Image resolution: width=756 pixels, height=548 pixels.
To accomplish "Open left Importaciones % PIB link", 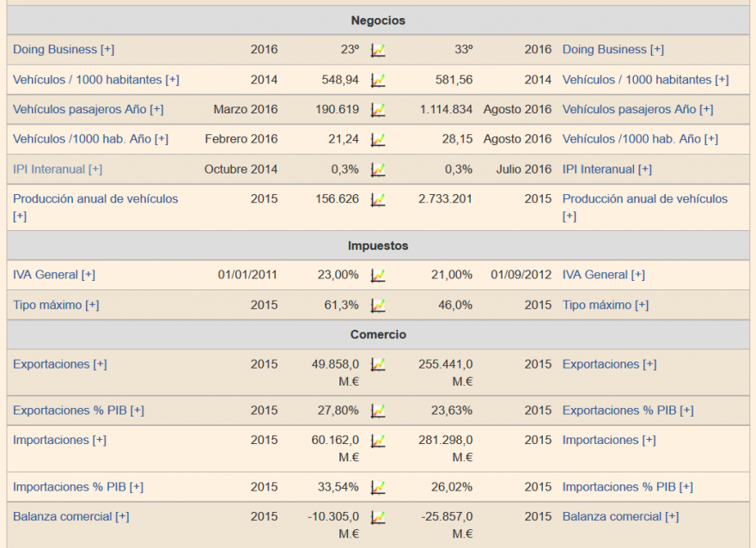I will [78, 487].
